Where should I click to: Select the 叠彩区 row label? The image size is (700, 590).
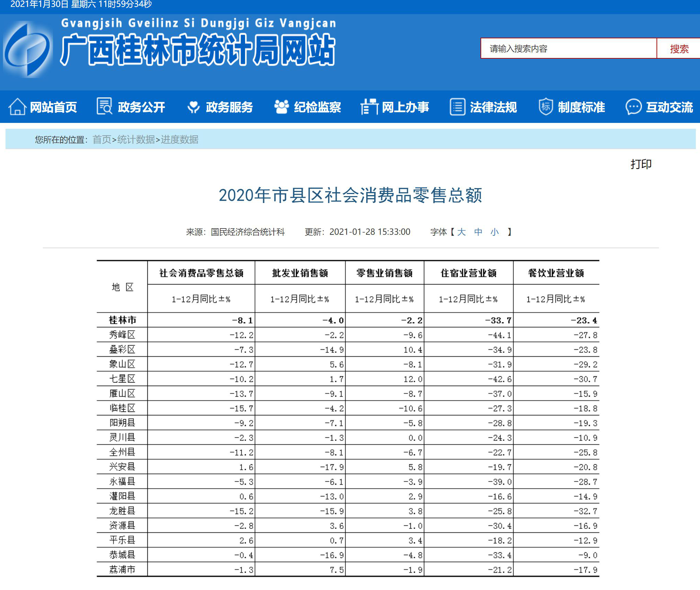(122, 349)
